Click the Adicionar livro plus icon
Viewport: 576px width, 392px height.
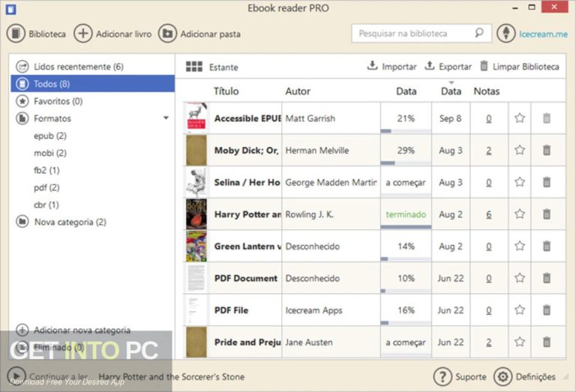[x=83, y=34]
